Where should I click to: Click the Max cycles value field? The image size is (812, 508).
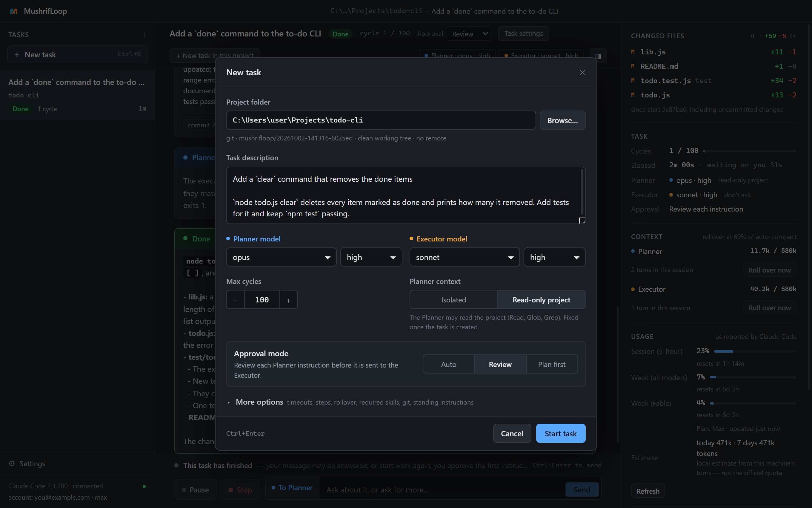pyautogui.click(x=262, y=300)
